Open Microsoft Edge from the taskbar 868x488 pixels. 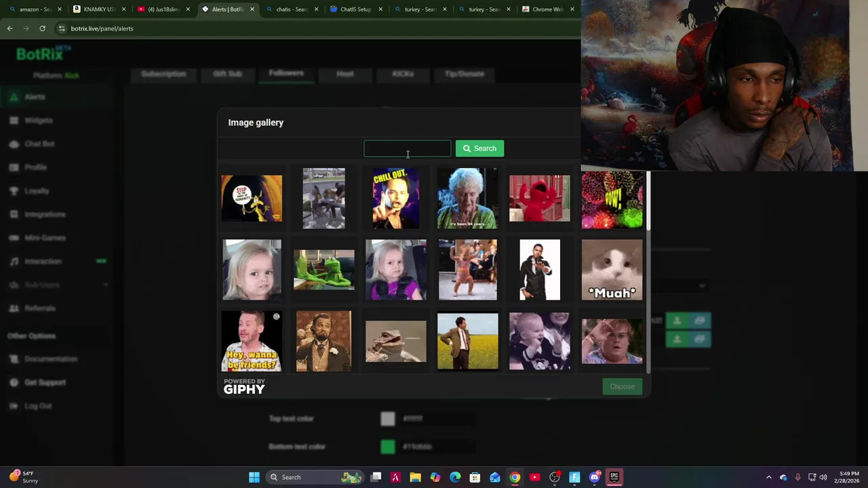point(455,477)
